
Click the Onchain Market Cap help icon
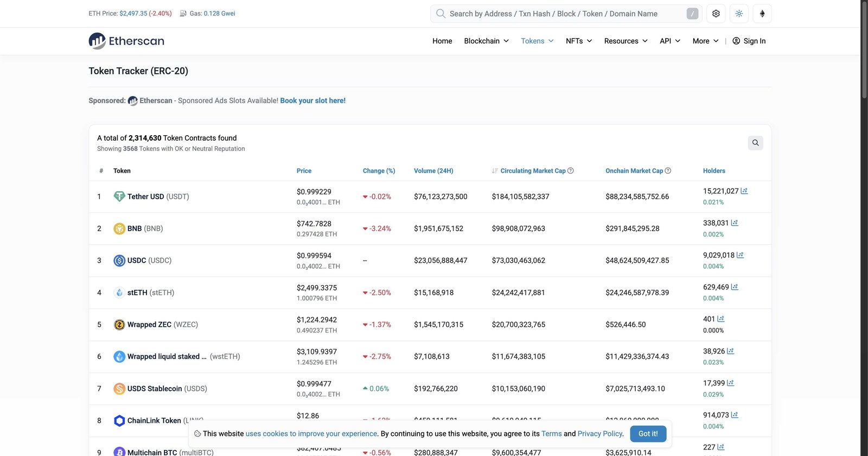[x=668, y=170]
